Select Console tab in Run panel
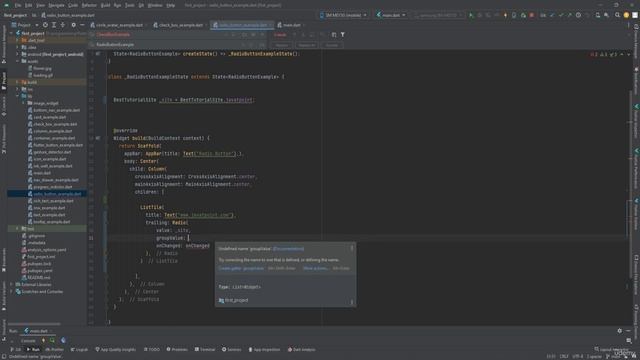Image resolution: width=640 pixels, height=360 pixels. 28,340
